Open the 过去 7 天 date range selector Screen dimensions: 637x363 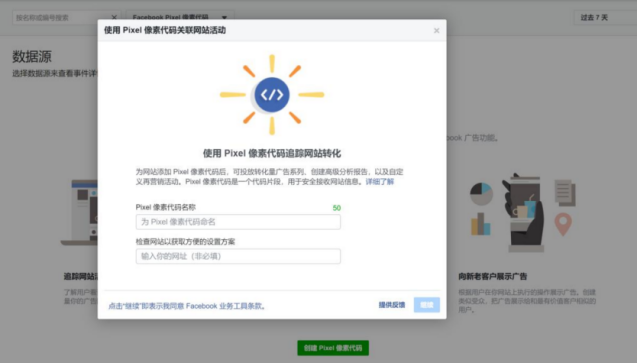pos(605,17)
